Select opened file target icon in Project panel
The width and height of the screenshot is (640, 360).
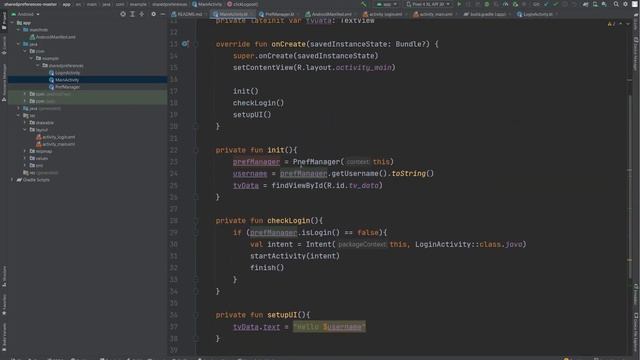click(x=123, y=14)
